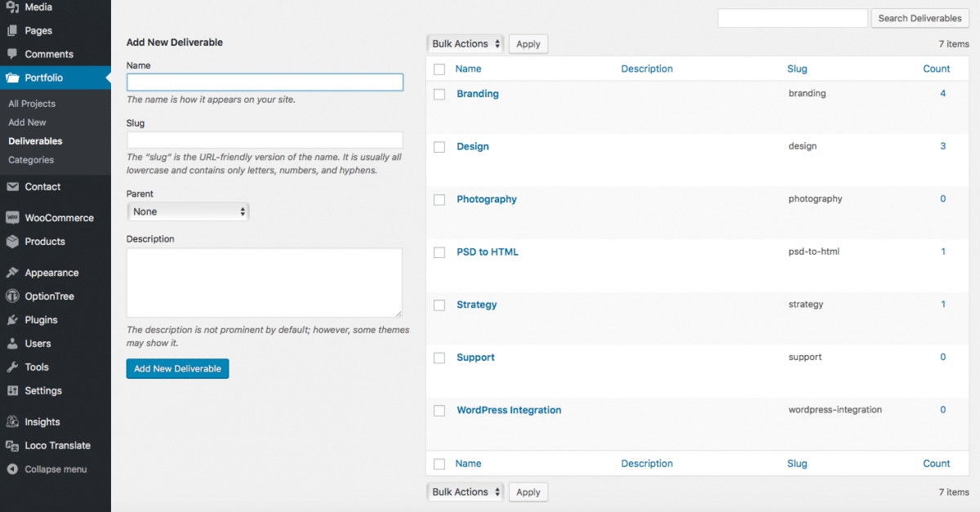Open the OptionTree panel icon
The height and width of the screenshot is (512, 980).
coord(14,296)
